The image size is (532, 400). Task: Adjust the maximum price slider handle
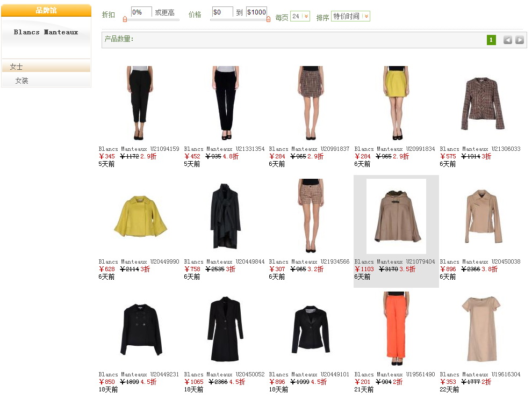[268, 19]
